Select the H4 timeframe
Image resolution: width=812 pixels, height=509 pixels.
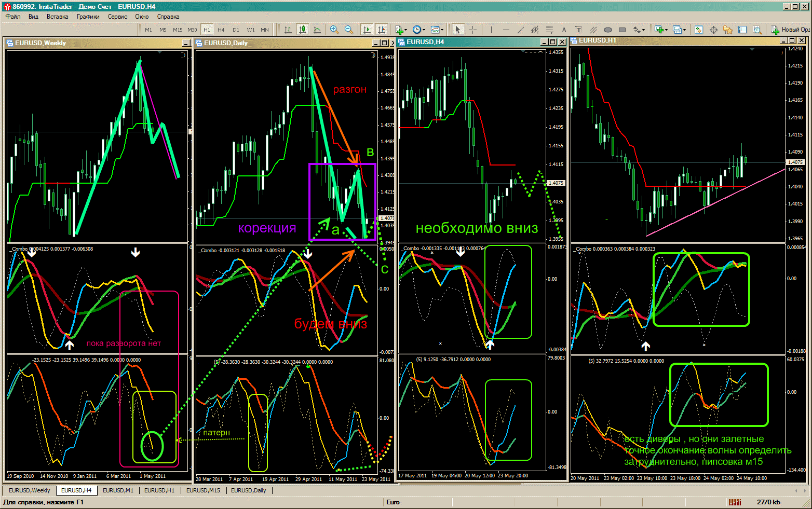[221, 30]
